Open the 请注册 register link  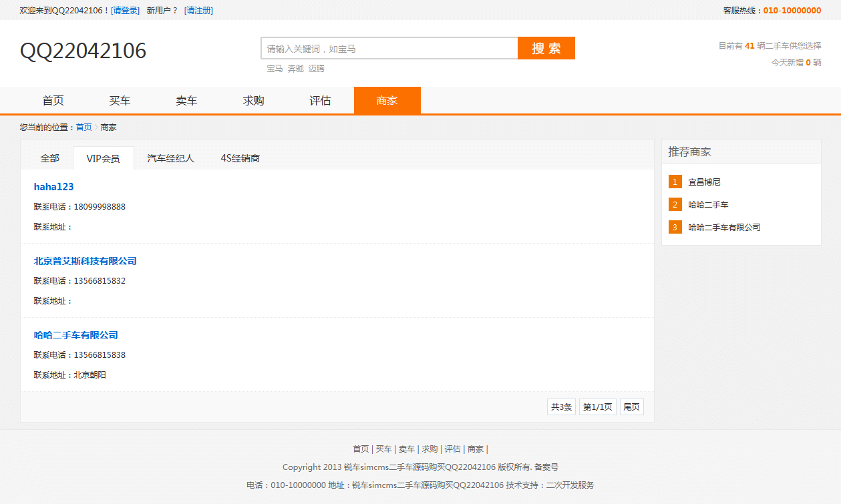(198, 11)
